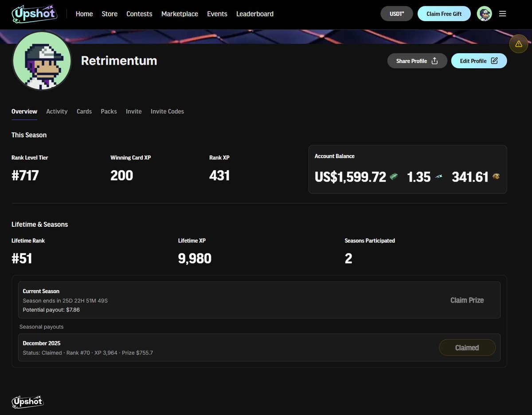
Task: Click the yellow warning triangle icon
Action: 518,43
